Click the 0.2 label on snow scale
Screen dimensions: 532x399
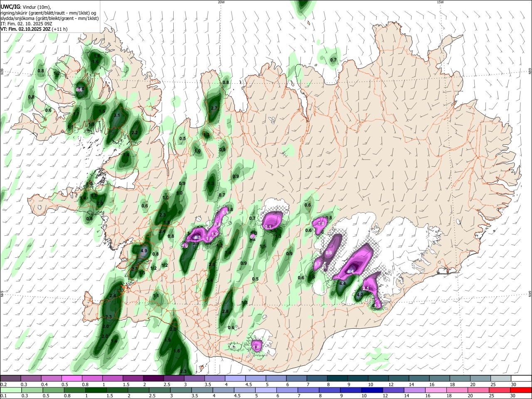[3, 384]
